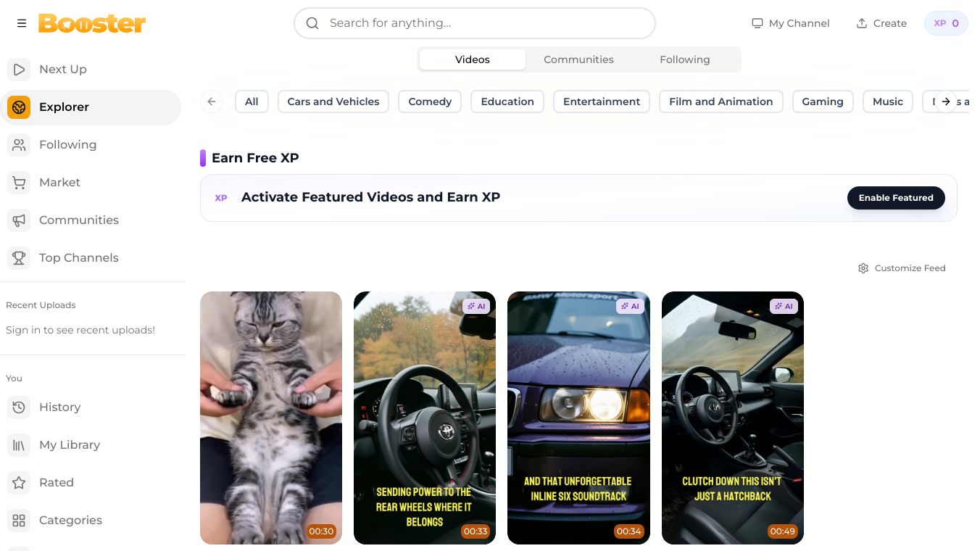Open the hamburger menu icon

(x=22, y=23)
